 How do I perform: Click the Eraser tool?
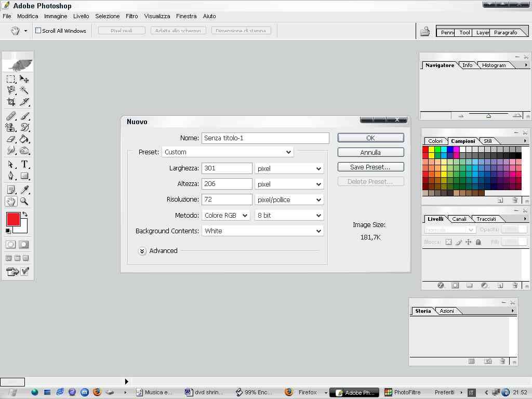point(11,139)
